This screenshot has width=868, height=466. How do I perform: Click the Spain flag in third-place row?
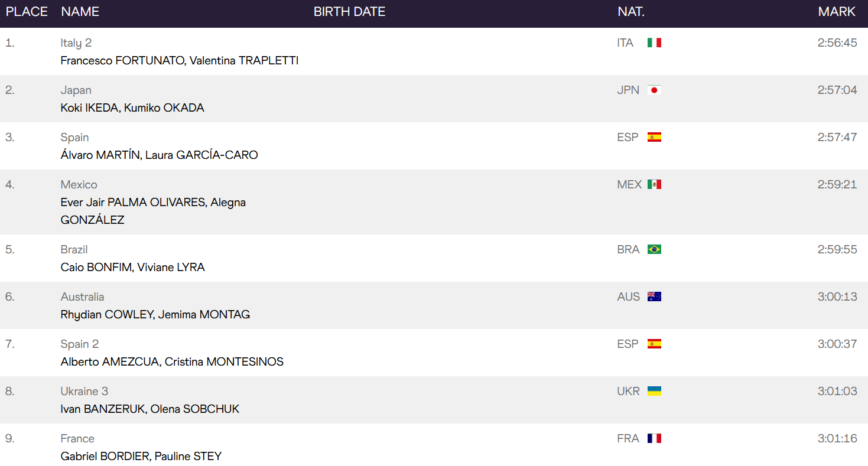654,137
